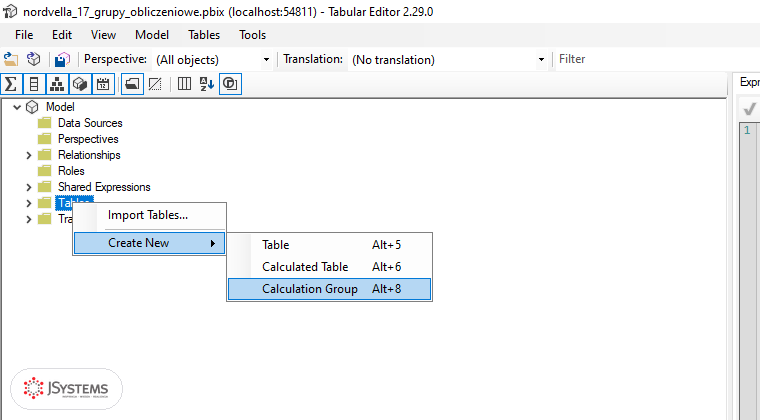Viewport: 760px width, 420px height.
Task: Collapse the Model tree node
Action: [17, 107]
